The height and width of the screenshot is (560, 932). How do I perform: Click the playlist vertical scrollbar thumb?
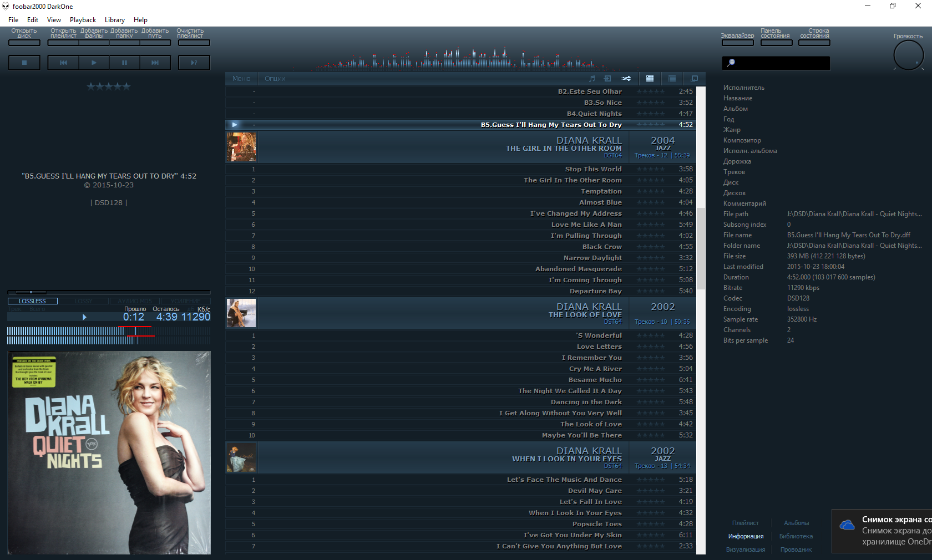coord(701,248)
